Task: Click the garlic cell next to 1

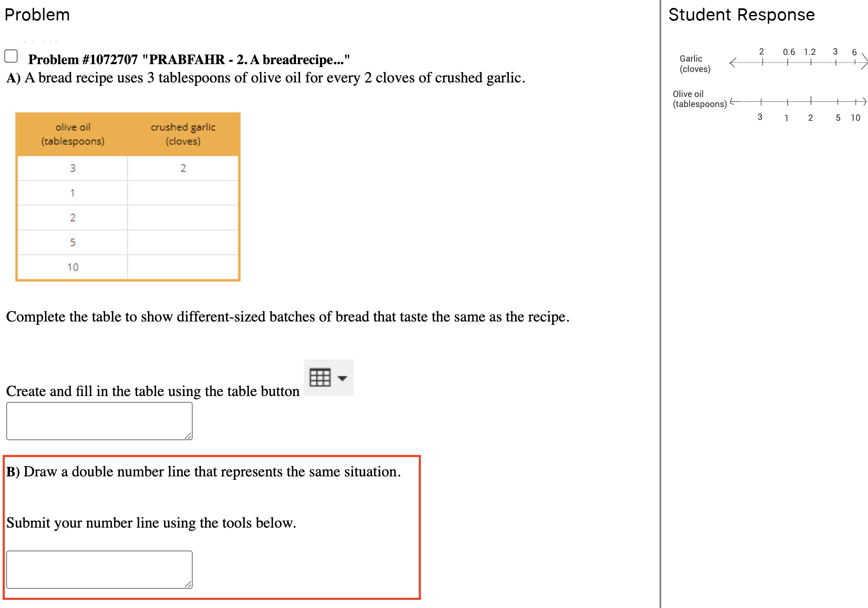Action: point(183,193)
